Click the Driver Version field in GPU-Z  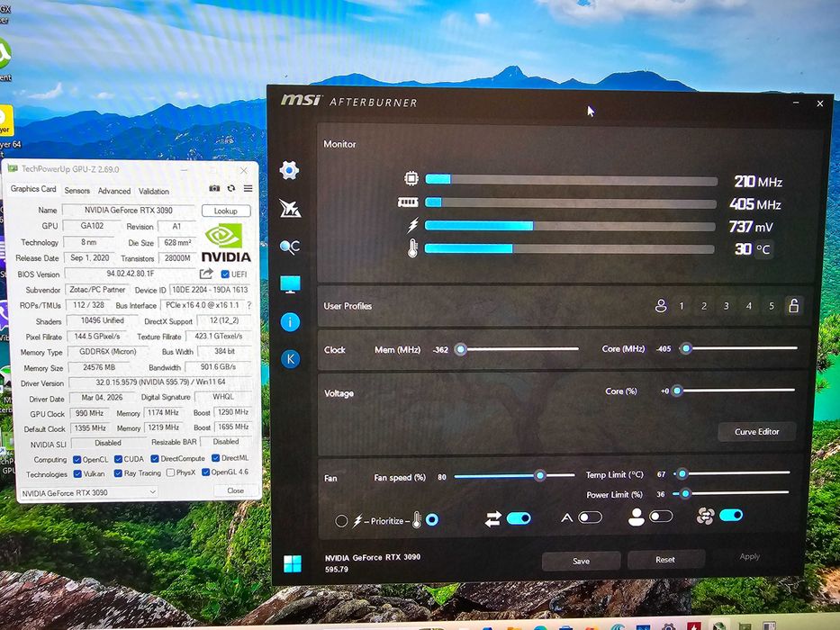[160, 382]
